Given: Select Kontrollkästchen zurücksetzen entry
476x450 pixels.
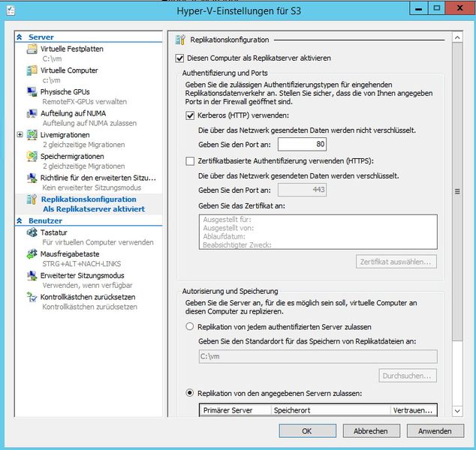Looking at the screenshot, I should click(x=88, y=297).
